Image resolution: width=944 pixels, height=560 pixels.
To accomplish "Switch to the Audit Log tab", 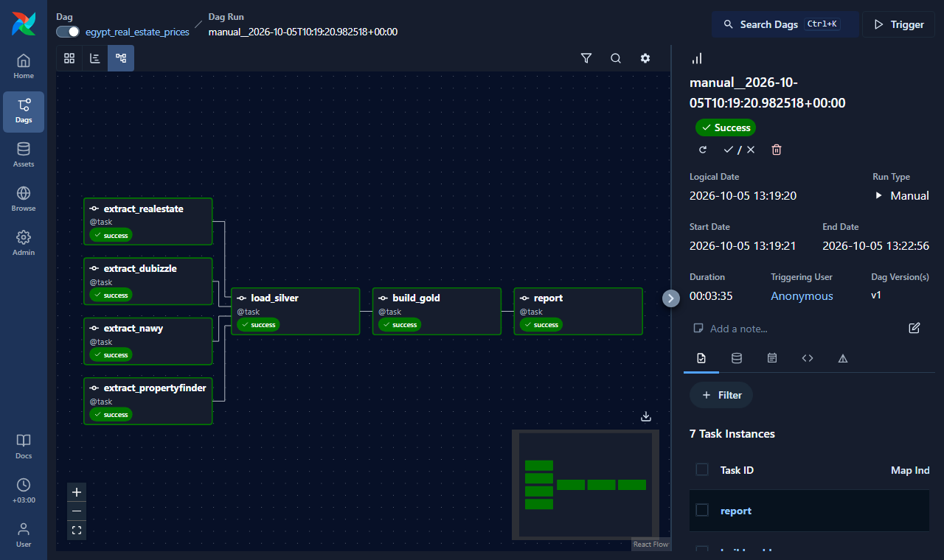I will click(x=772, y=358).
